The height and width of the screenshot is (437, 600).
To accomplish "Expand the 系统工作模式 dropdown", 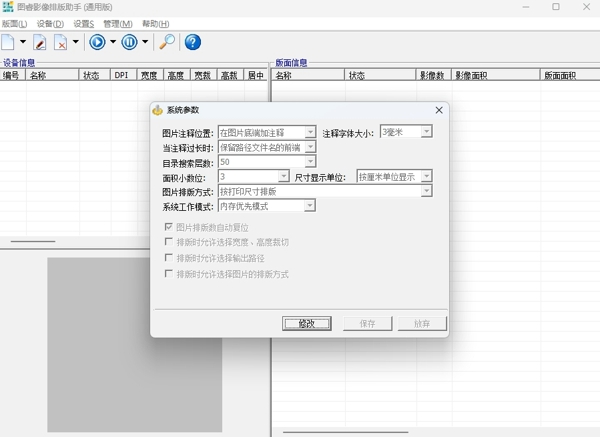I will pyautogui.click(x=310, y=206).
